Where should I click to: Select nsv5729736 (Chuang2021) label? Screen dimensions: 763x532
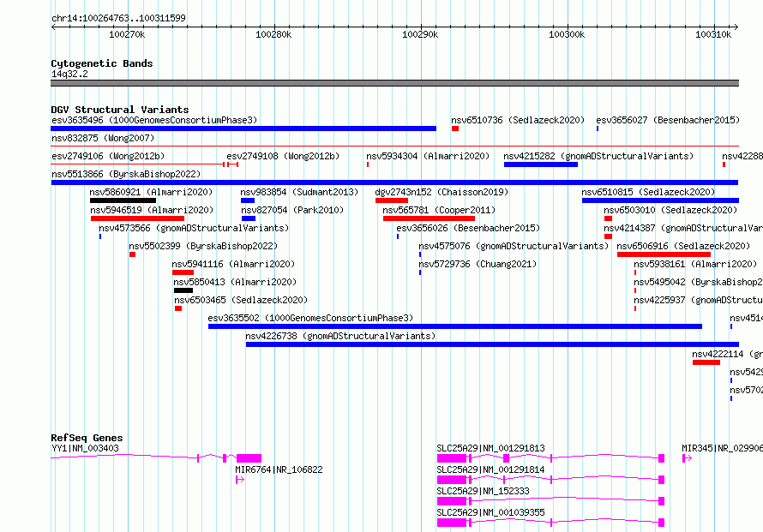point(478,264)
